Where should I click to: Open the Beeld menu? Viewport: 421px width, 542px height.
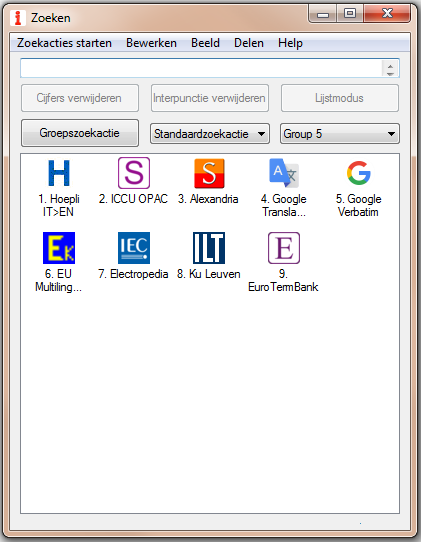[x=205, y=43]
